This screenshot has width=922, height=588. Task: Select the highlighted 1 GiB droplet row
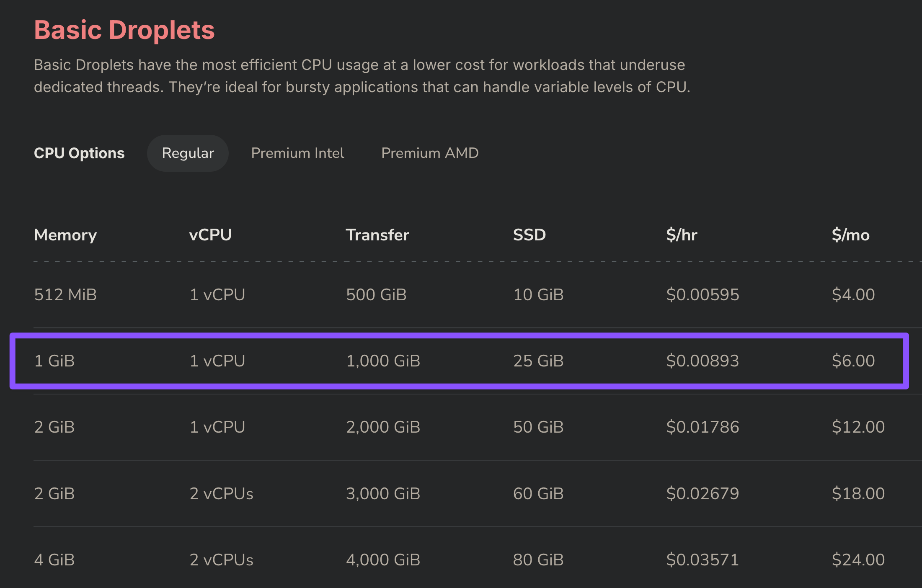pos(459,361)
